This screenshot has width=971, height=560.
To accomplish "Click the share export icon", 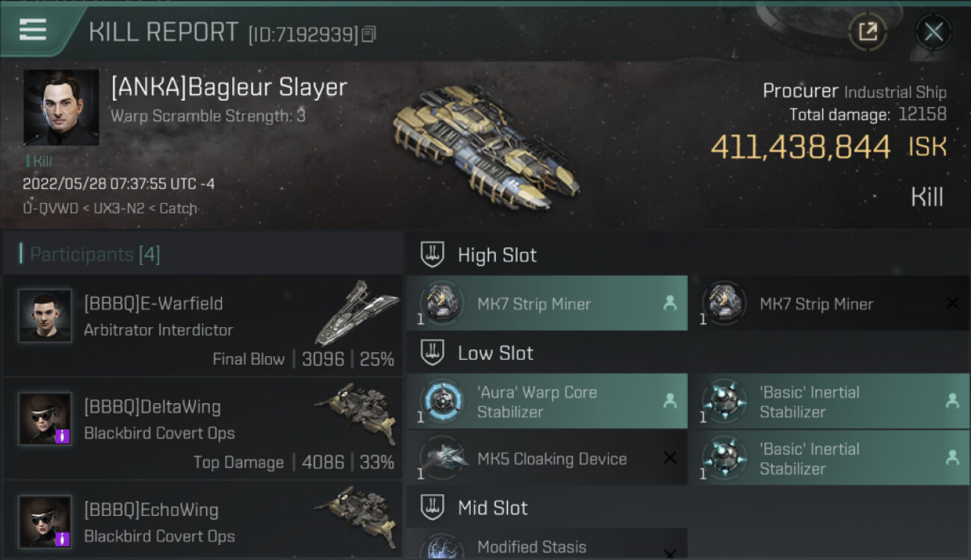I will click(867, 31).
